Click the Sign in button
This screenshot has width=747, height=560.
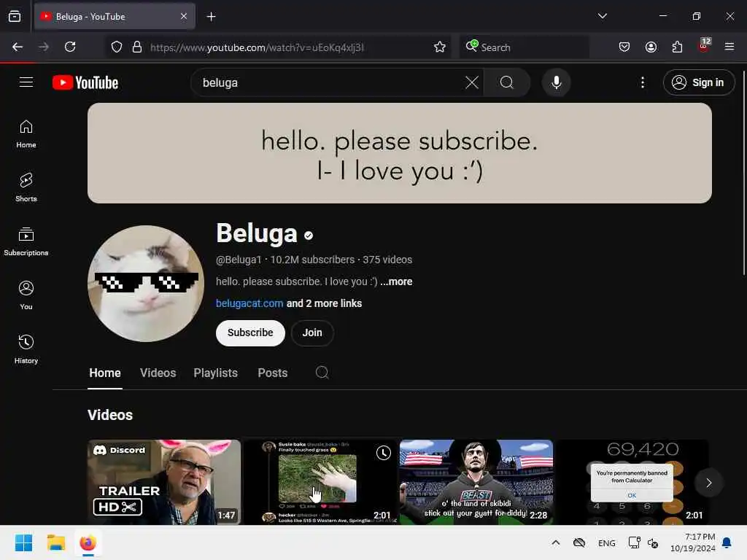pyautogui.click(x=699, y=82)
